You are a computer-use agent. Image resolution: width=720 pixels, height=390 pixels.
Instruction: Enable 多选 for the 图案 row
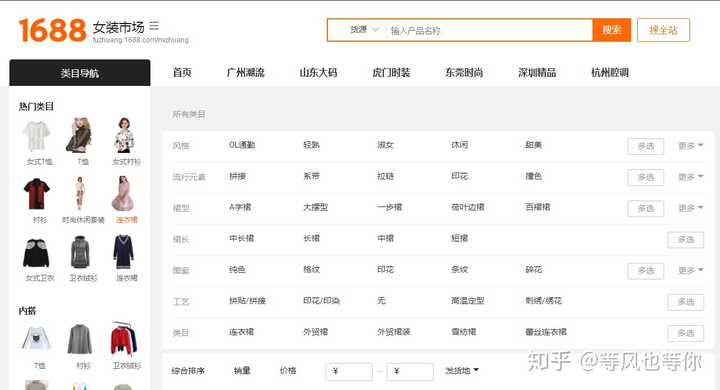646,271
